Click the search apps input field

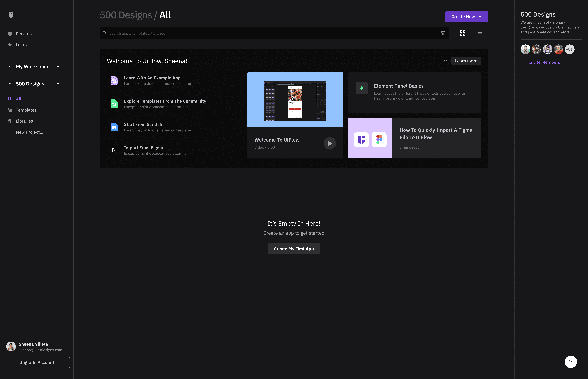tap(270, 33)
